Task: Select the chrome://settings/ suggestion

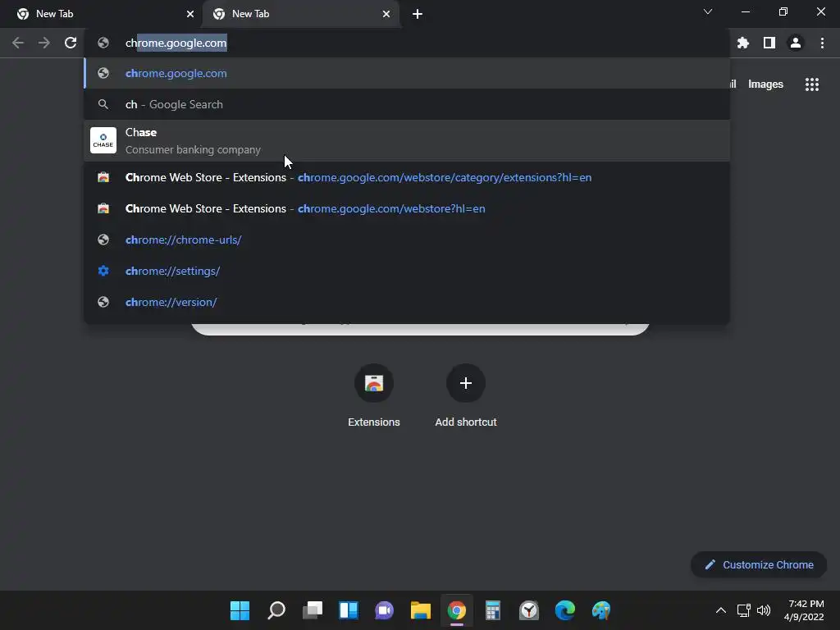Action: tap(407, 271)
